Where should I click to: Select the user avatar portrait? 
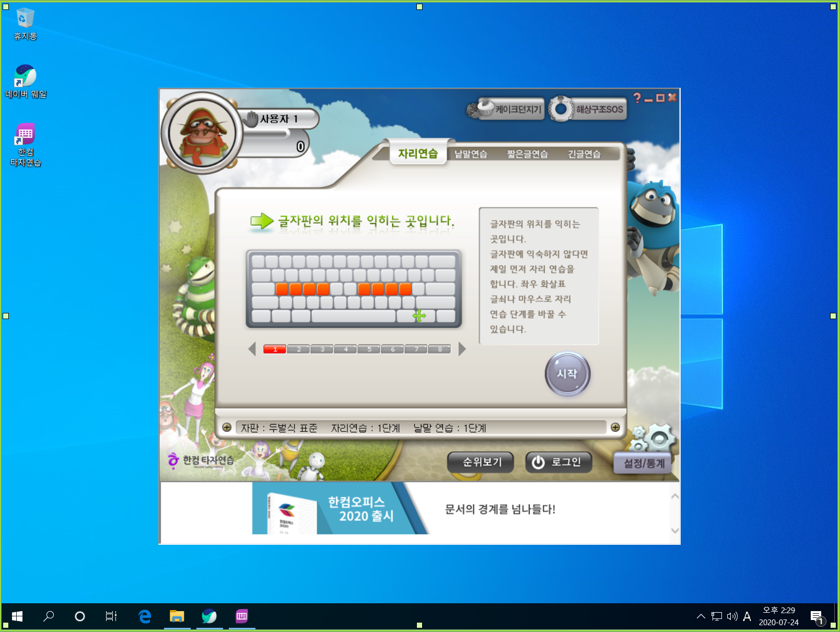point(202,133)
